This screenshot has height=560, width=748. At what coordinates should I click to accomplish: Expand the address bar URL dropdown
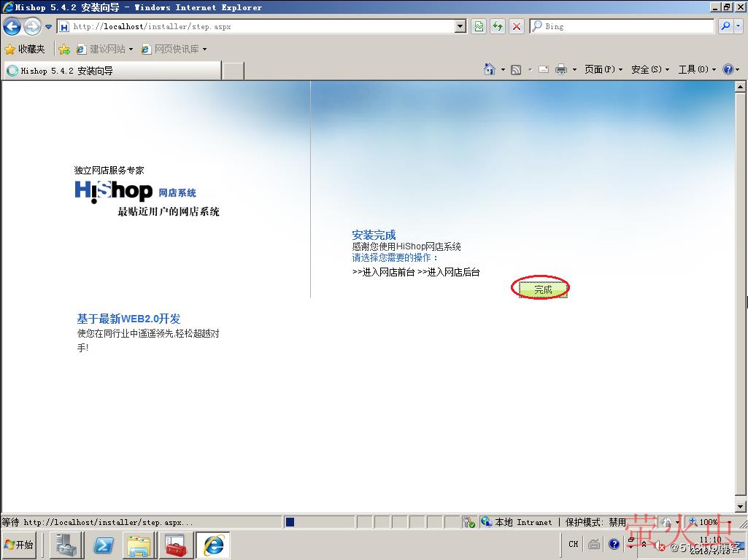click(460, 26)
